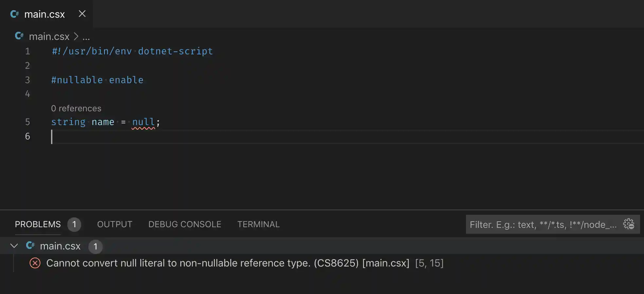The height and width of the screenshot is (294, 644).
Task: Switch to the OUTPUT panel tab
Action: tap(115, 224)
